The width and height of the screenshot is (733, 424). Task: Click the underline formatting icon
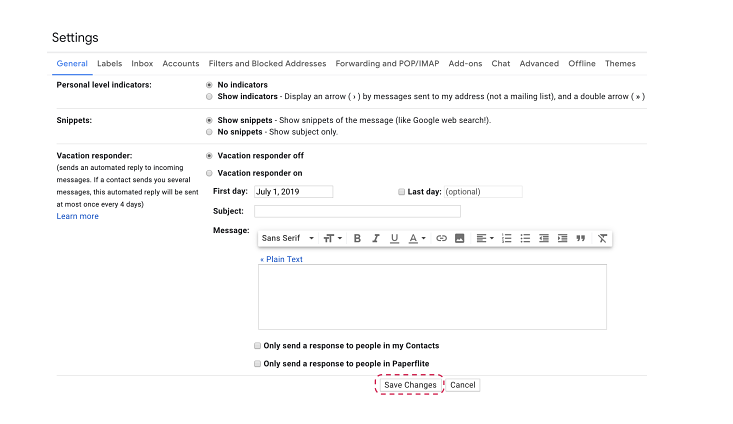tap(395, 238)
